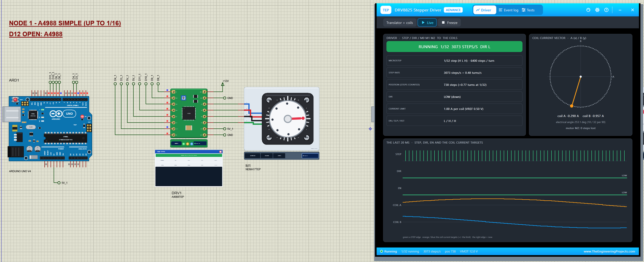Screen dimensions: 644x262
Task: Click the orange round indicator under A4988 board
Action: point(187,144)
